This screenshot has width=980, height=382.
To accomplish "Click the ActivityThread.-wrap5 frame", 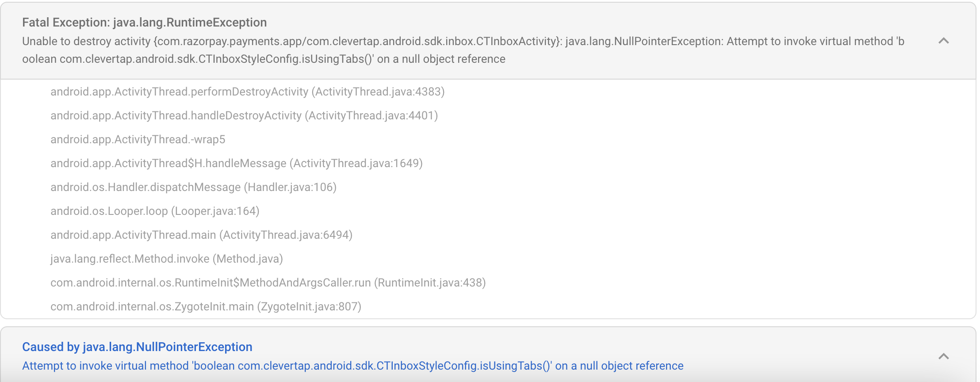I will [138, 139].
